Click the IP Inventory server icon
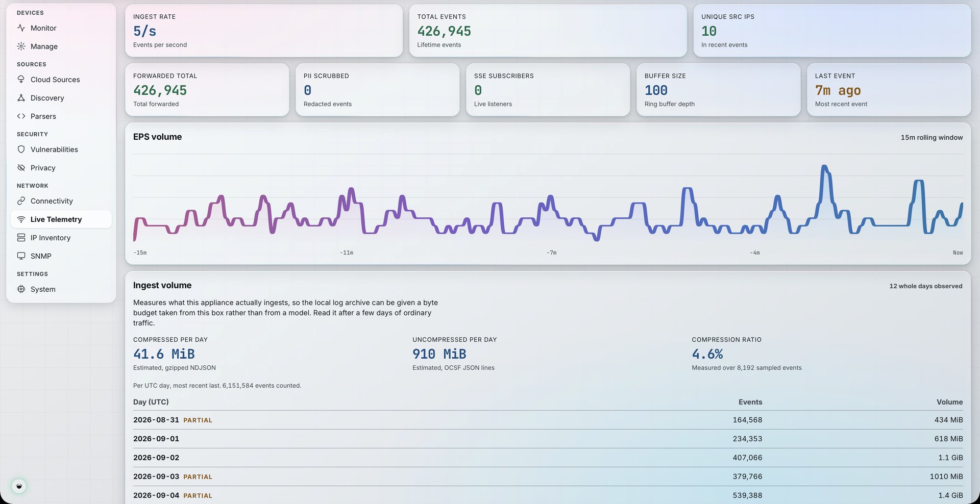Screen dimensions: 980x504 click(21, 238)
